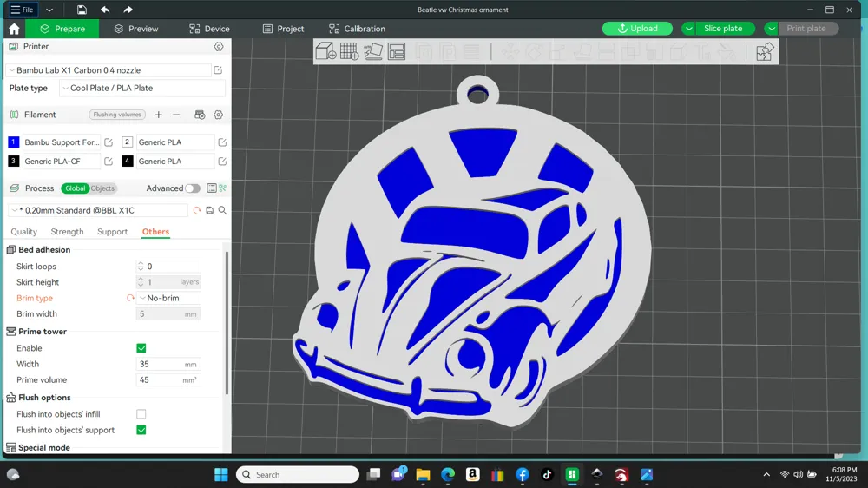The width and height of the screenshot is (868, 488).
Task: Switch to the Preview tab
Action: (x=136, y=29)
